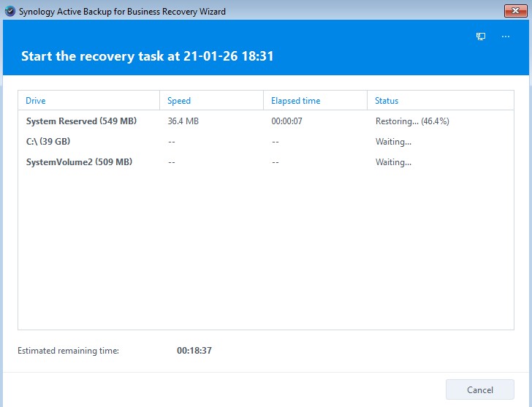
Task: Click the 00:18:37 estimated remaining time
Action: coord(194,350)
